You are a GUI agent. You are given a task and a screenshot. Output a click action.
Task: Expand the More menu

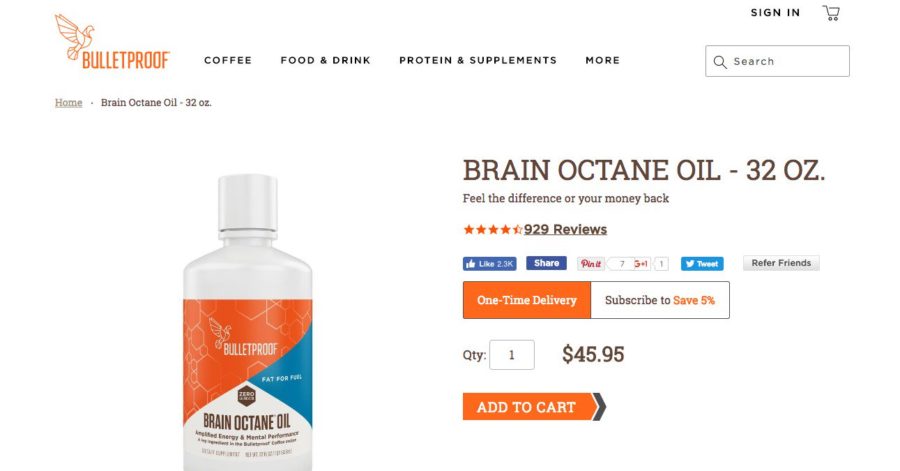[x=603, y=60]
